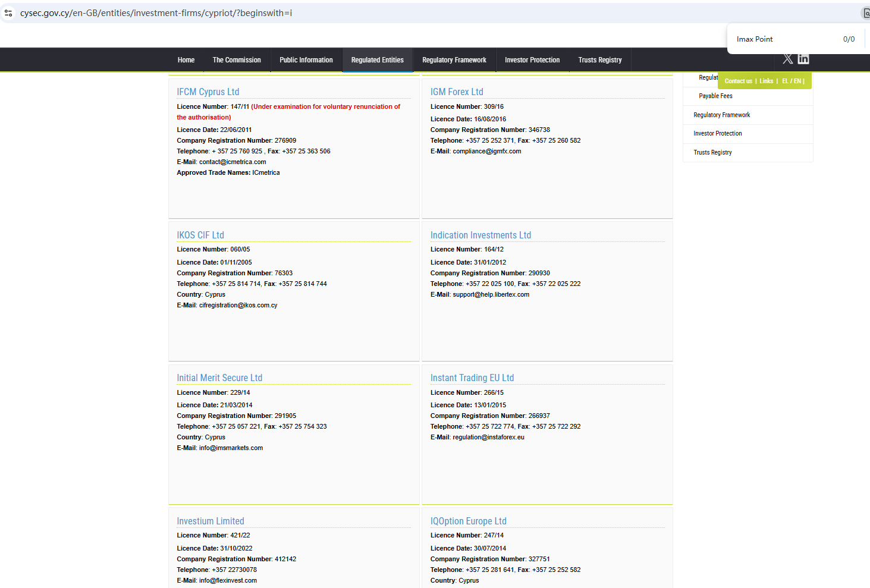Screen dimensions: 870x588
Task: Open the Public Information menu
Action: point(306,60)
